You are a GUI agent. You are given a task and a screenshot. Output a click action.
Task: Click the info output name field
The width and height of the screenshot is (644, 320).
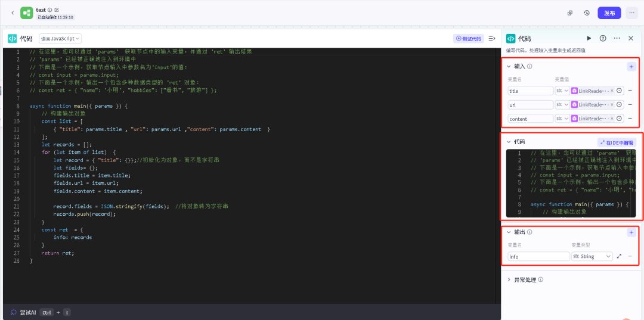coord(539,256)
